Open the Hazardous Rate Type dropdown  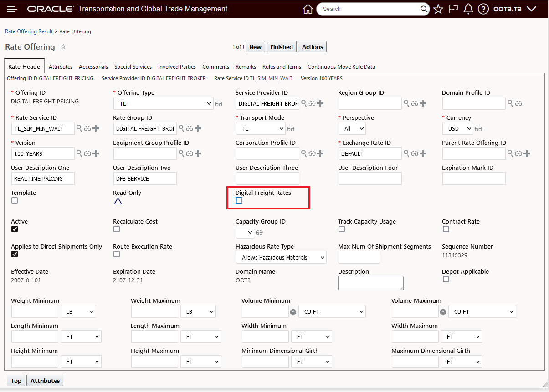coord(281,257)
